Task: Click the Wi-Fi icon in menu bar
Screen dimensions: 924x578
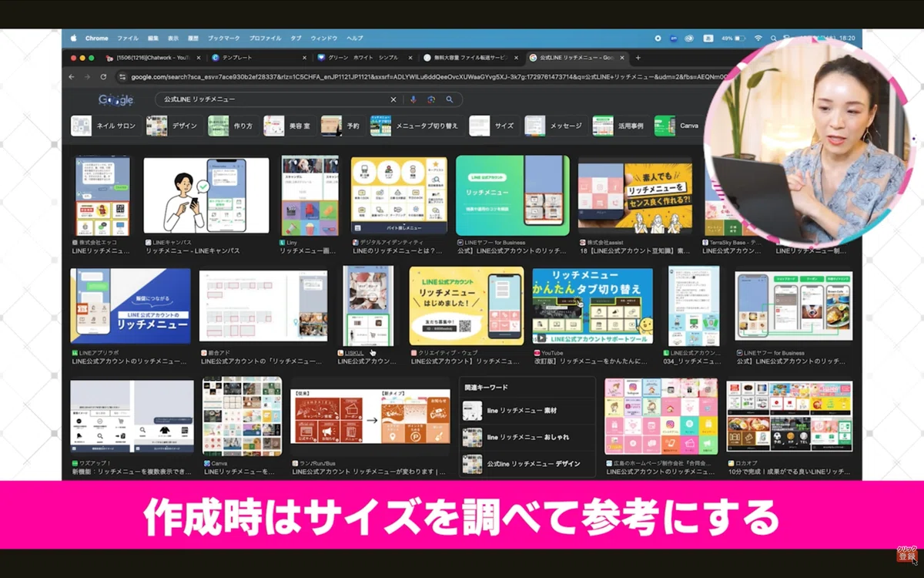Action: click(758, 38)
